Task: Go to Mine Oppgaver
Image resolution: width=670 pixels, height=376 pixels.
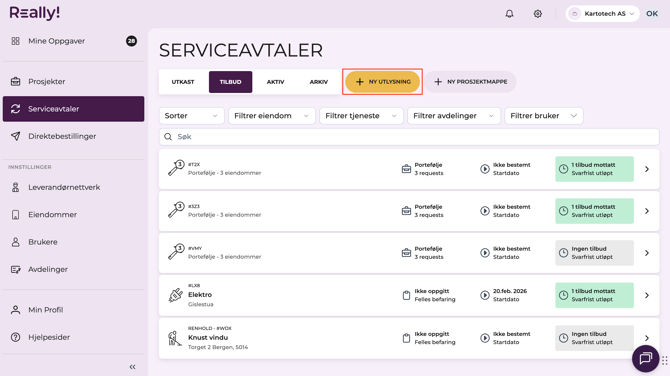Action: (73, 41)
